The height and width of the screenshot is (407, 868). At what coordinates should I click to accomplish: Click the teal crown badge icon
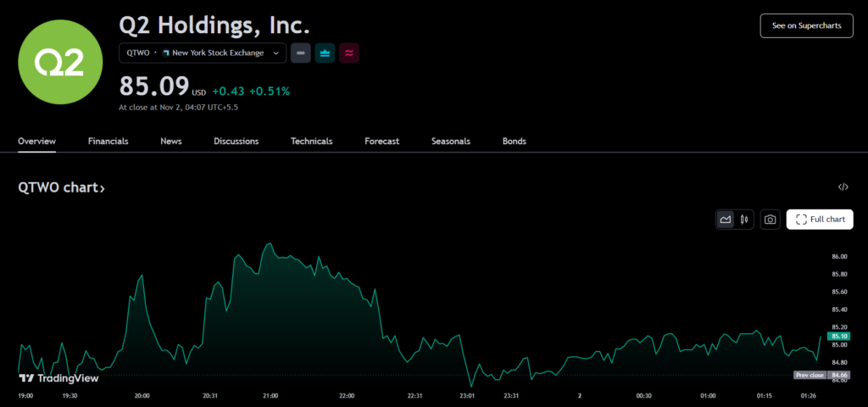pos(325,53)
